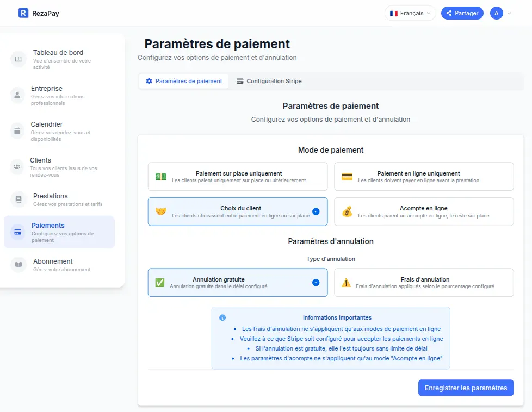Switch to Paramètres de paiement tab
Viewport: 532px width, 412px height.
point(184,82)
